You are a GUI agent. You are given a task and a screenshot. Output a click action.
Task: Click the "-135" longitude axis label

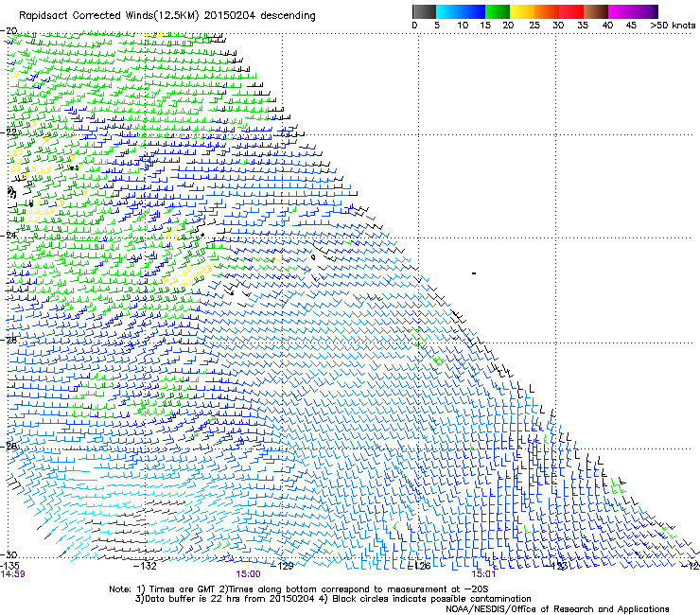(9, 566)
